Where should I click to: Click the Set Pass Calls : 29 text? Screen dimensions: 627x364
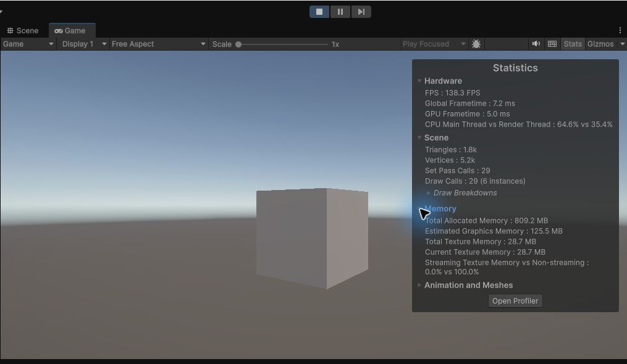click(457, 171)
